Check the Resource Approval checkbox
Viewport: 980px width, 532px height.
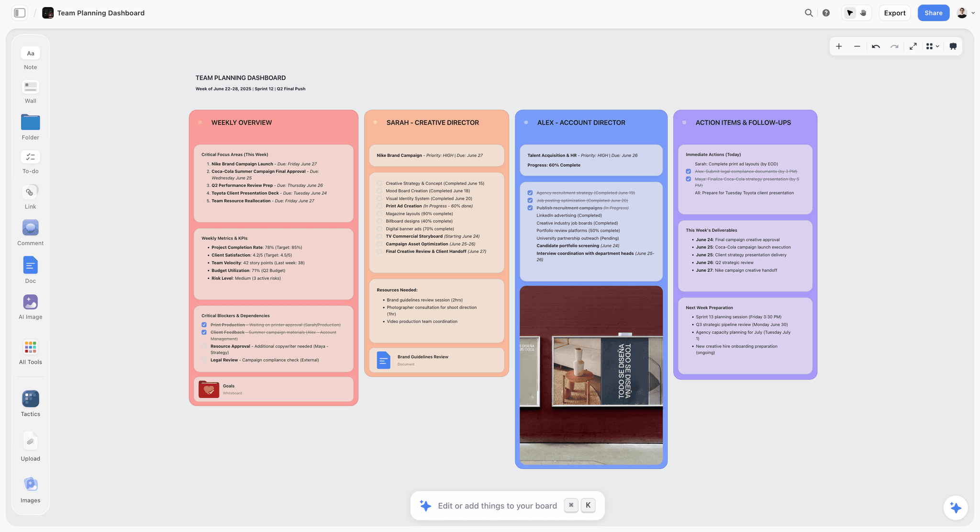[204, 346]
